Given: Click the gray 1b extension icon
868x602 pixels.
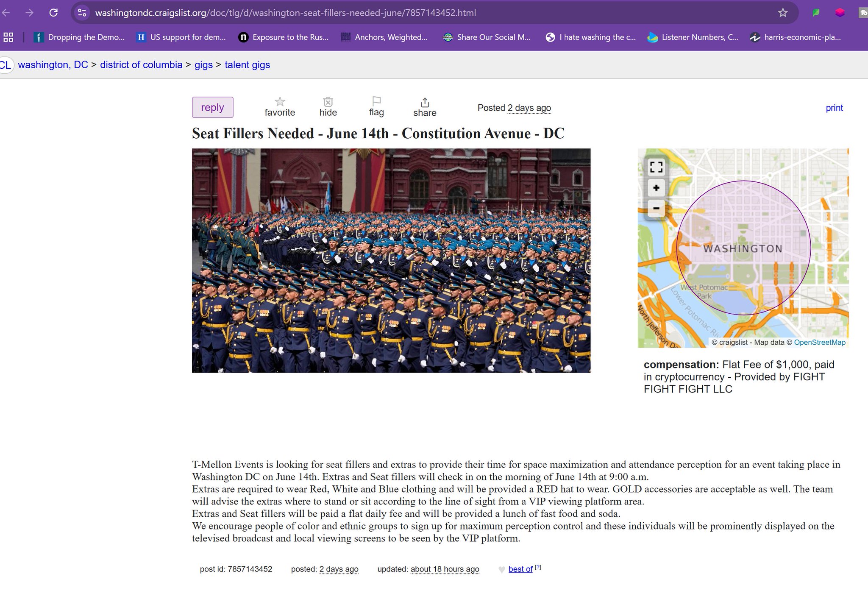Looking at the screenshot, I should pyautogui.click(x=863, y=13).
